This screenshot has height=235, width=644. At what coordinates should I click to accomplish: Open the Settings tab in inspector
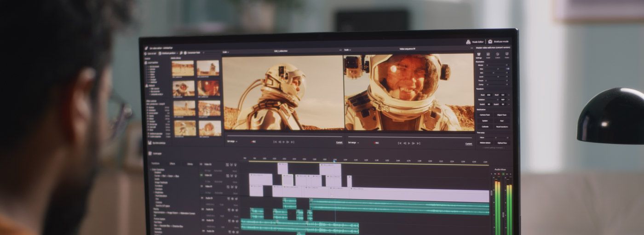pyautogui.click(x=479, y=55)
